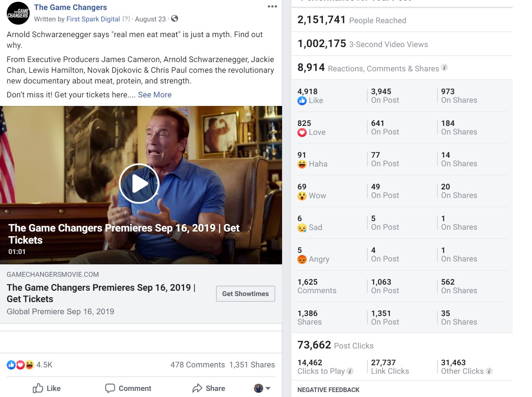
Task: Click the Like thumbs-up reaction icon in stats
Action: coord(302,101)
